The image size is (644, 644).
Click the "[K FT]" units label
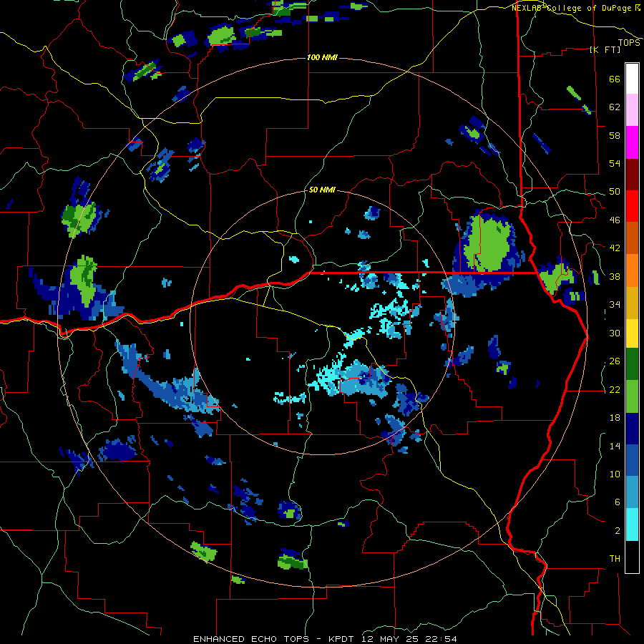tap(605, 49)
